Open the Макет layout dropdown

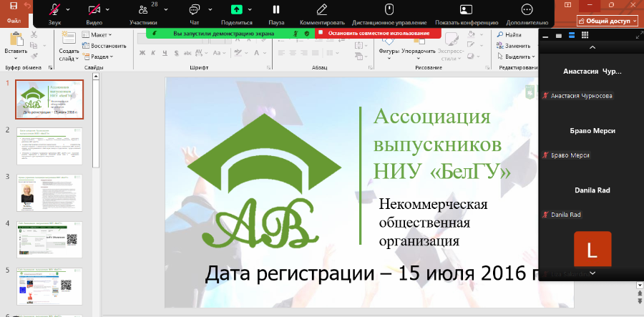[97, 35]
